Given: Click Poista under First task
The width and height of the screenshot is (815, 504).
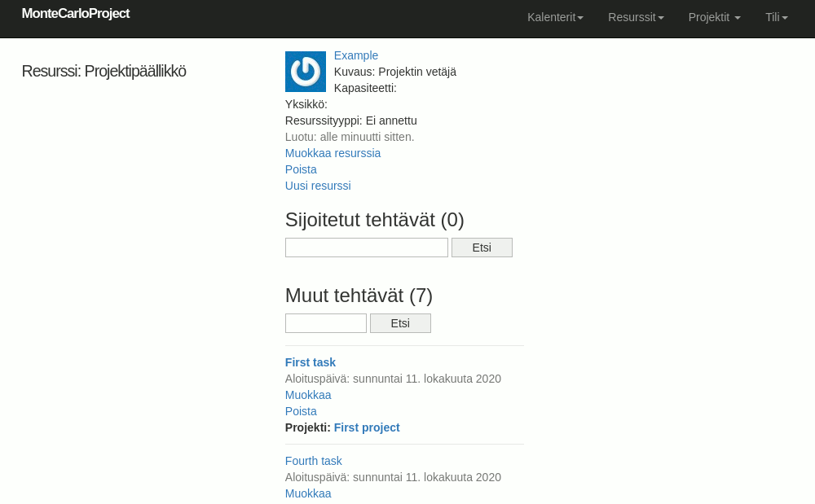Looking at the screenshot, I should [x=301, y=411].
